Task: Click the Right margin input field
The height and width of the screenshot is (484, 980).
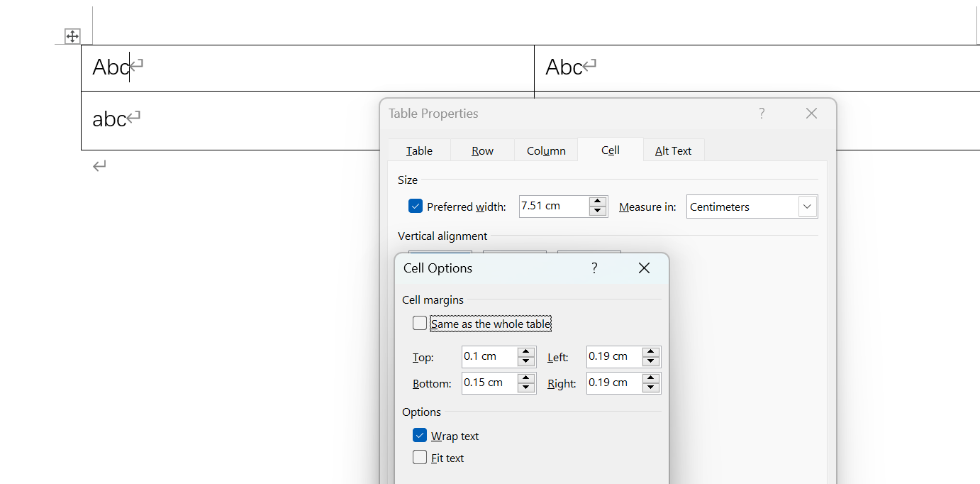Action: [614, 383]
